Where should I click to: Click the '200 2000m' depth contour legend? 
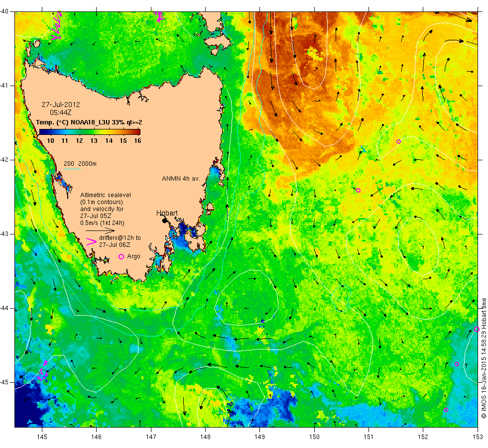click(80, 164)
